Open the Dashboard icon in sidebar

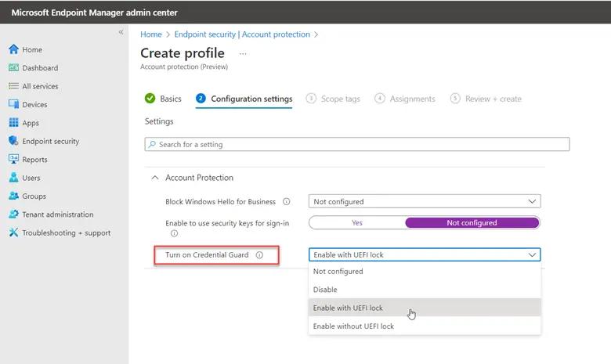tap(13, 68)
